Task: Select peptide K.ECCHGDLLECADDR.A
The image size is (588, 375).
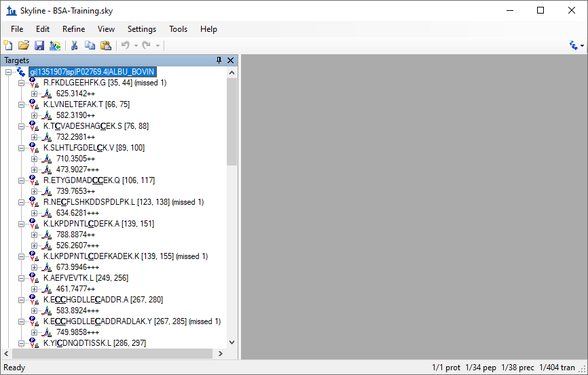Action: [x=103, y=300]
